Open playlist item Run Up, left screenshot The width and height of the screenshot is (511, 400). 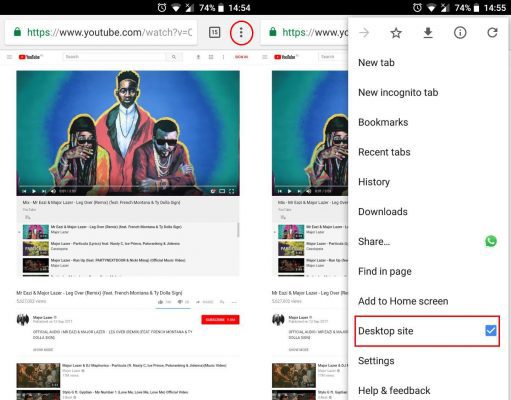pos(36,265)
